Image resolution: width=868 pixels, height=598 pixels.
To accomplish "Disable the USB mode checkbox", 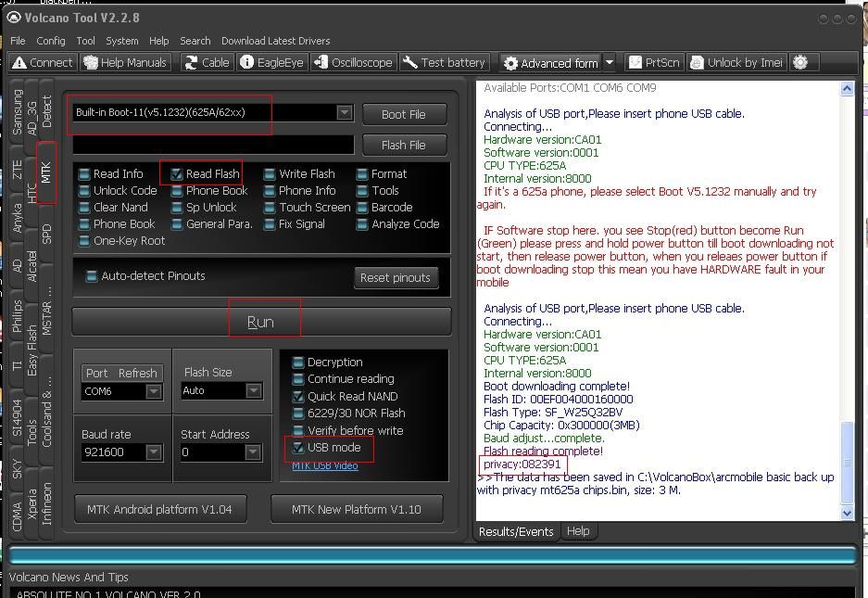I will [x=298, y=448].
